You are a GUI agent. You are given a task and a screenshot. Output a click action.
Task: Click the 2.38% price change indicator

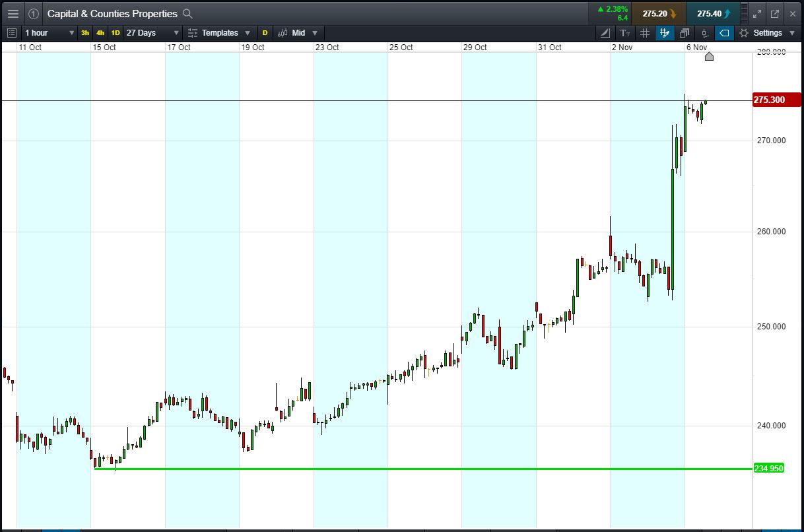612,9
